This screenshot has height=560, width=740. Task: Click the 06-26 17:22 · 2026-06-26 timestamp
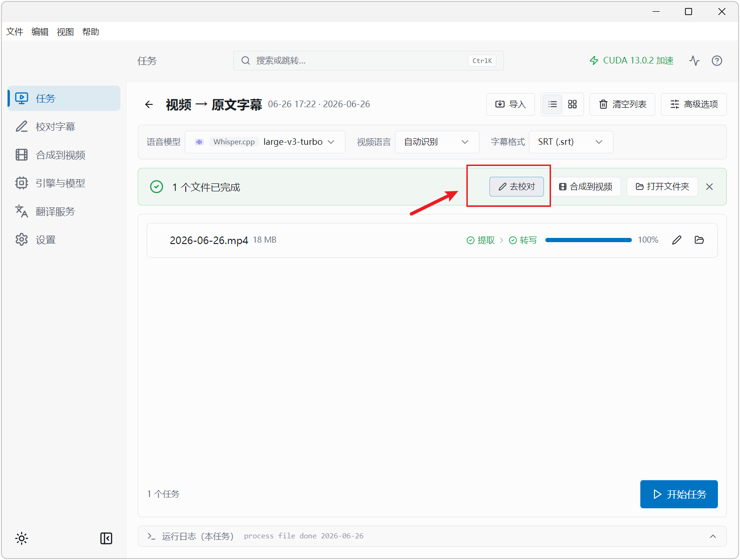319,104
